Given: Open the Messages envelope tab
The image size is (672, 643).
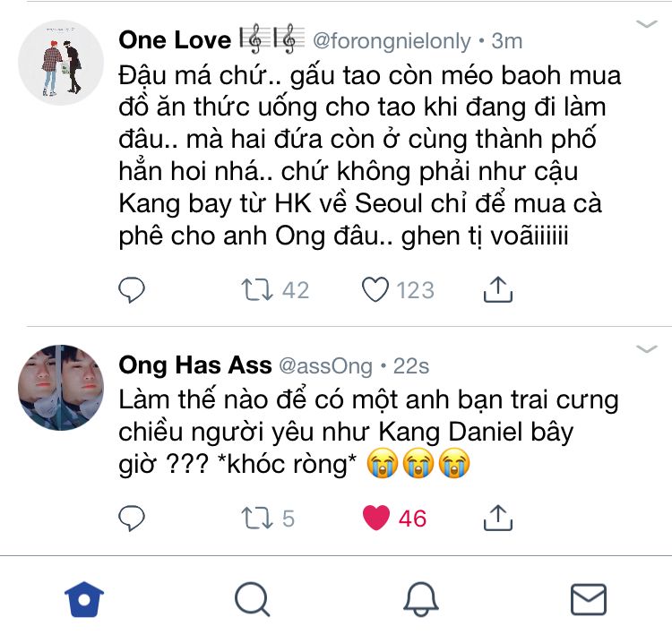Looking at the screenshot, I should [x=588, y=599].
